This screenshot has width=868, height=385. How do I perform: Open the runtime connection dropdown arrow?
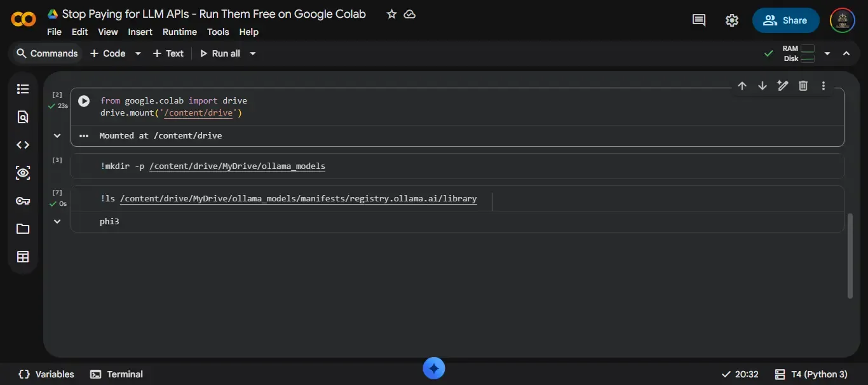click(827, 53)
